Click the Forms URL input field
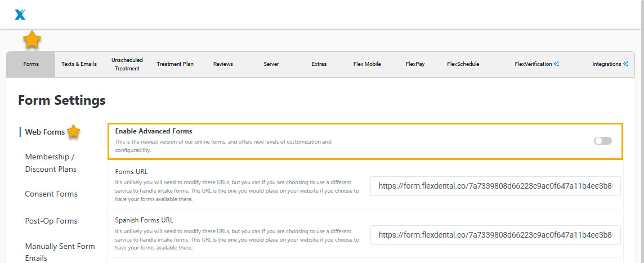644x263 pixels. tap(495, 186)
